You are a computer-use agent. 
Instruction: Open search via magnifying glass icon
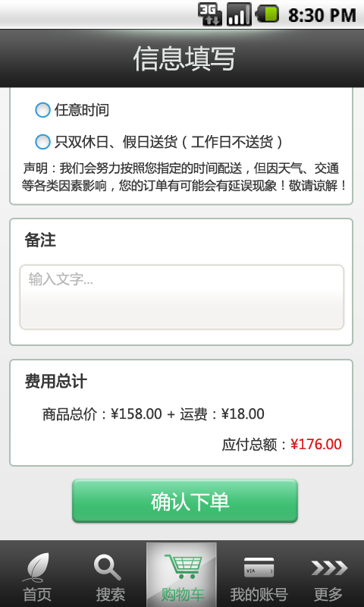click(108, 568)
